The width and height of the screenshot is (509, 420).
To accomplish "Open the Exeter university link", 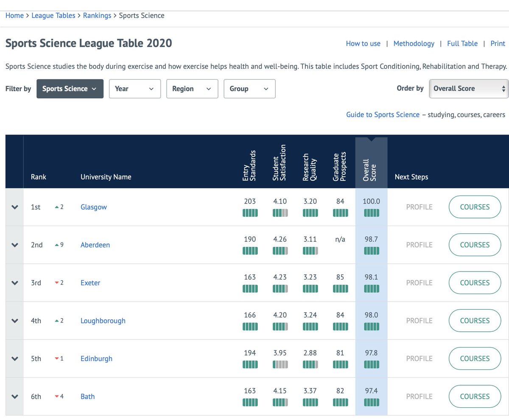I will coord(90,283).
